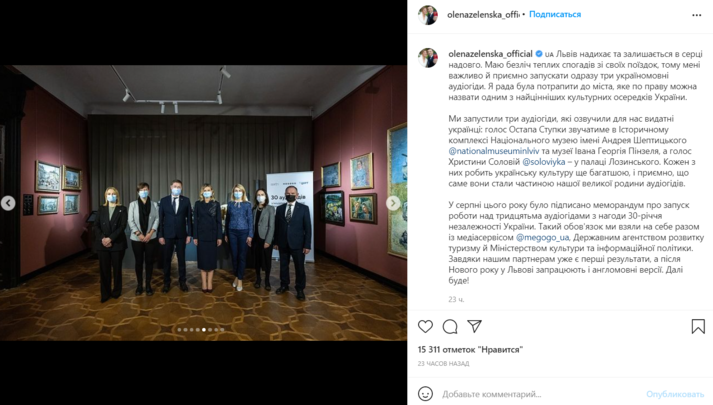
Task: Click the Опубликовать post comment button
Action: tap(675, 394)
